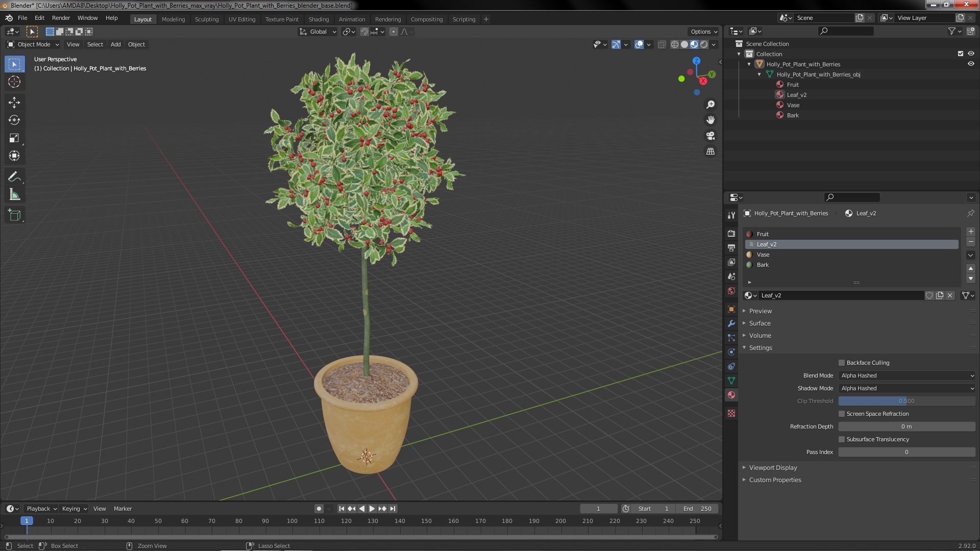
Task: Switch to the Modeling workspace tab
Action: click(173, 19)
